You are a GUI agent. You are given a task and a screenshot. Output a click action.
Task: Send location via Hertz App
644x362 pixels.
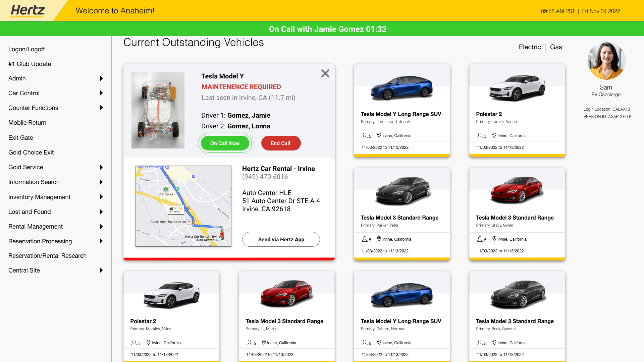pos(281,239)
